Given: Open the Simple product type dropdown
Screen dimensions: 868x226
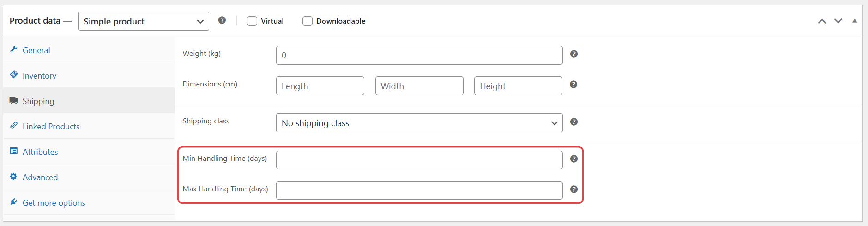Looking at the screenshot, I should pyautogui.click(x=144, y=21).
